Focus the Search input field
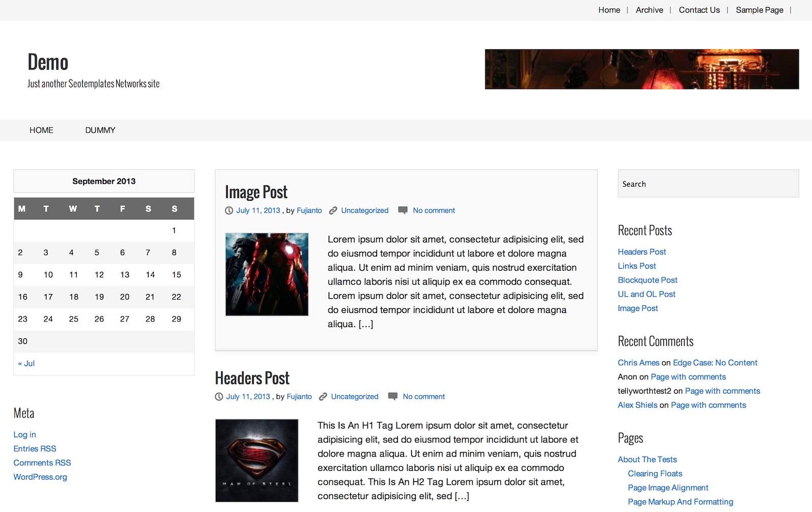This screenshot has width=812, height=512. 708,184
